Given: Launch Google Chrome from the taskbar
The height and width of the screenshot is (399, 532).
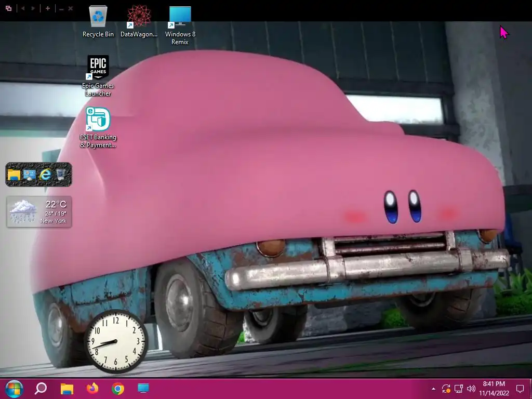Looking at the screenshot, I should [x=118, y=389].
